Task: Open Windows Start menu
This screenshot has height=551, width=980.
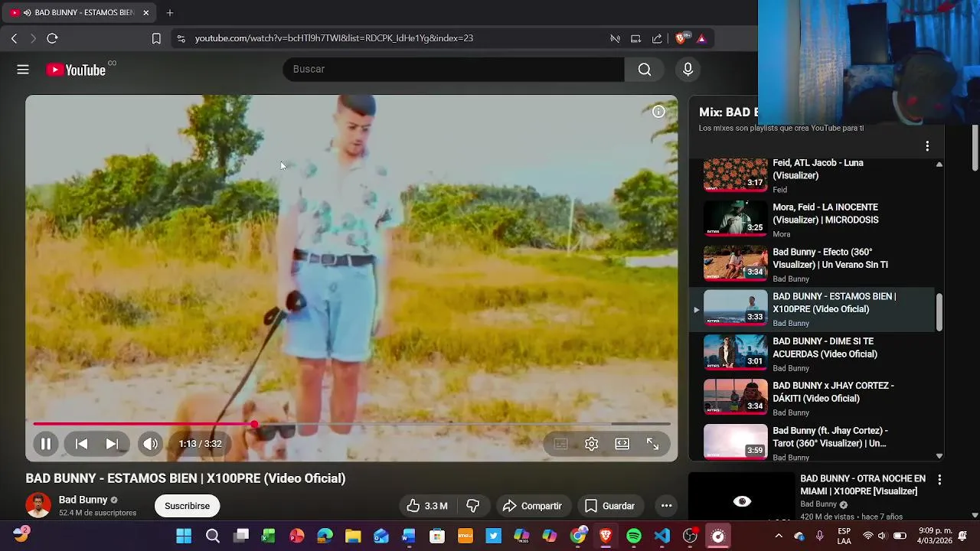Action: (184, 536)
